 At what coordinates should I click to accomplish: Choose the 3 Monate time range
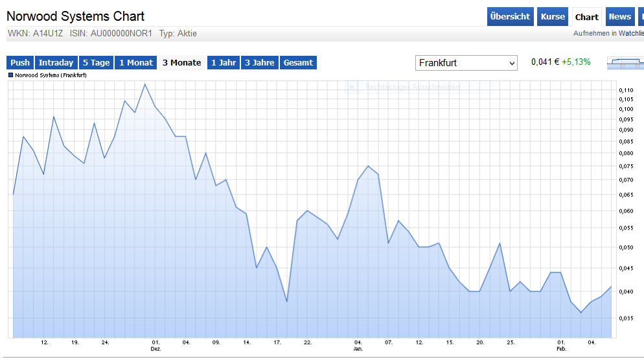click(x=181, y=63)
